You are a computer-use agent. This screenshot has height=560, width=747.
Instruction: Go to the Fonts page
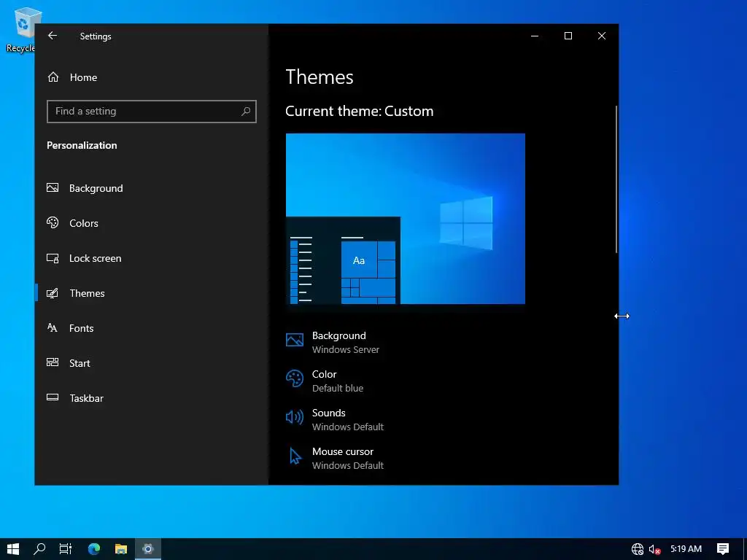click(152, 328)
